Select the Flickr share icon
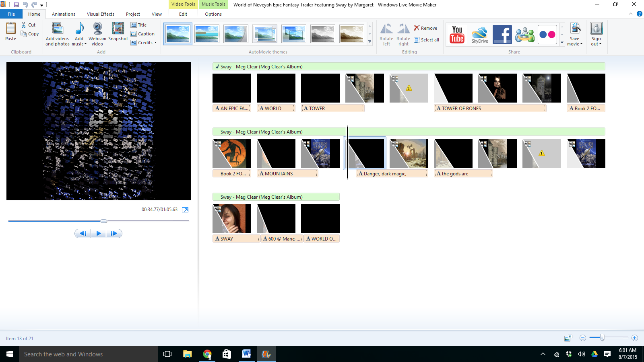This screenshot has width=644, height=362. [547, 34]
